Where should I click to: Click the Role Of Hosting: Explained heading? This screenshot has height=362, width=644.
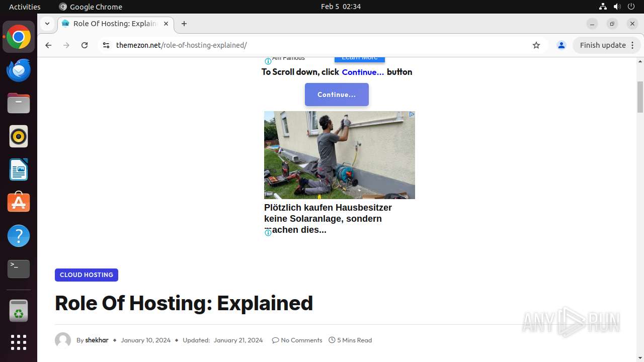(x=184, y=303)
